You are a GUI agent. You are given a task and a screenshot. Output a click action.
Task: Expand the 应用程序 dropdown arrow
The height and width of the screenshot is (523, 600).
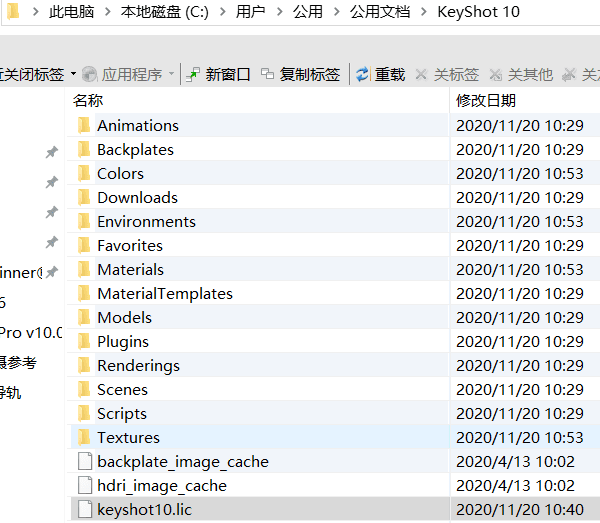tap(170, 75)
